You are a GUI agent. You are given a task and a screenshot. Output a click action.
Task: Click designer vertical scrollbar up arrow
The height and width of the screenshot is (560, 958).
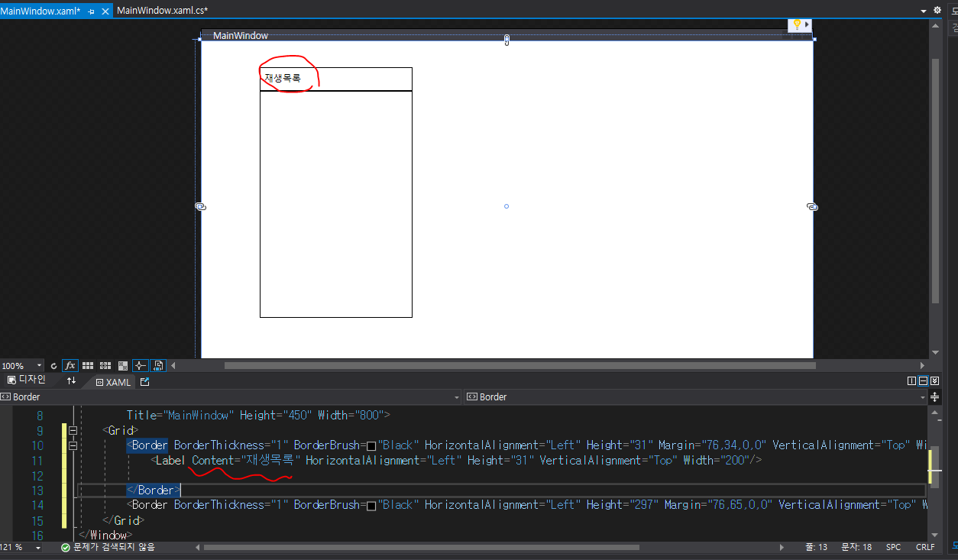935,25
